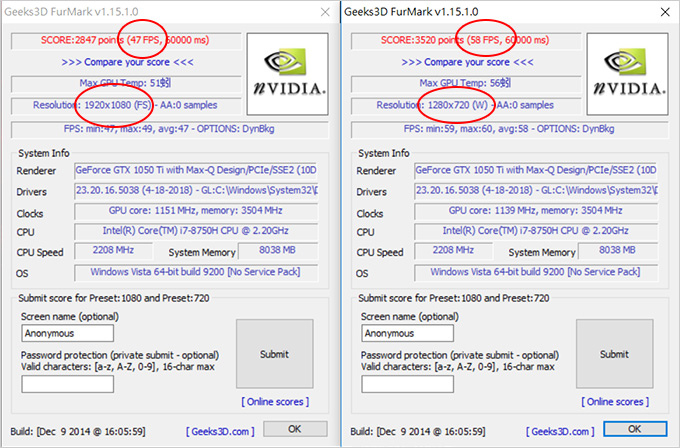680x448 pixels.
Task: Click the empty password field in right window
Action: point(408,384)
